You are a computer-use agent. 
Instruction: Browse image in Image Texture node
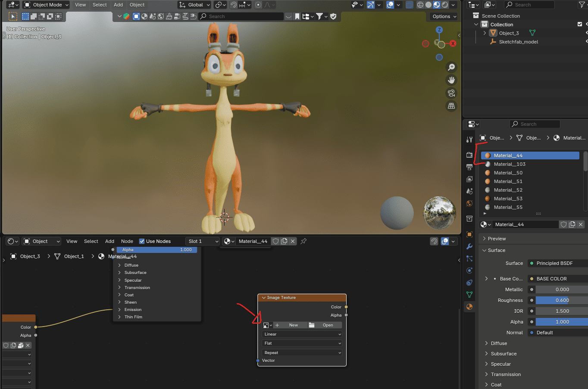[x=267, y=325]
